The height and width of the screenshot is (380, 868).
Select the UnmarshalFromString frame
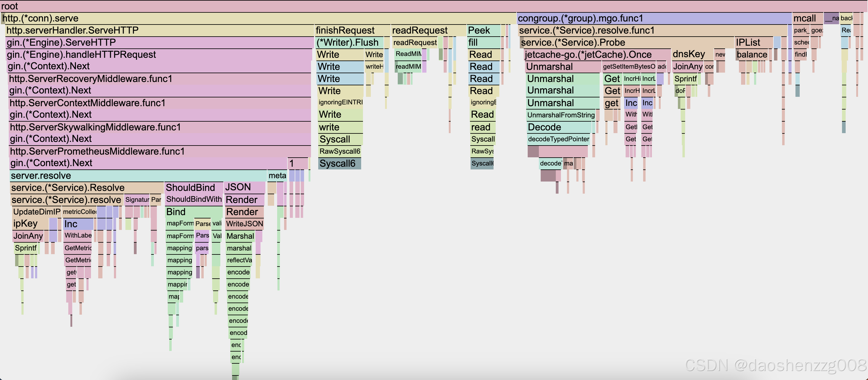click(561, 115)
